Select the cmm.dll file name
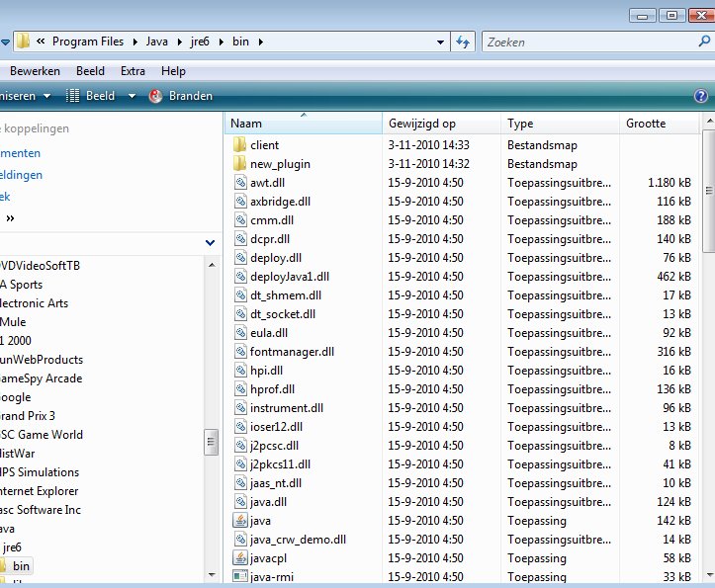 (272, 220)
